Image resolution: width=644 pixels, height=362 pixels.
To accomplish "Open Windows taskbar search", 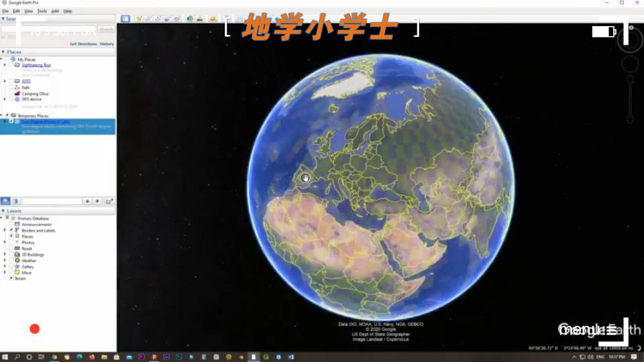I will [x=17, y=357].
